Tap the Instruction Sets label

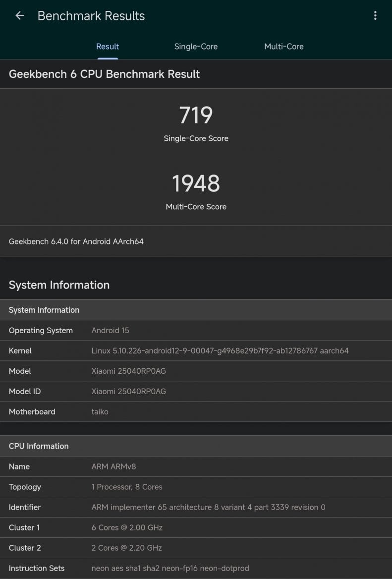pyautogui.click(x=37, y=568)
